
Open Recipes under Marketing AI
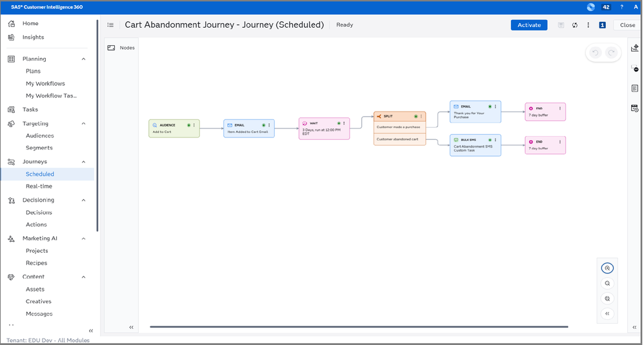pos(37,263)
